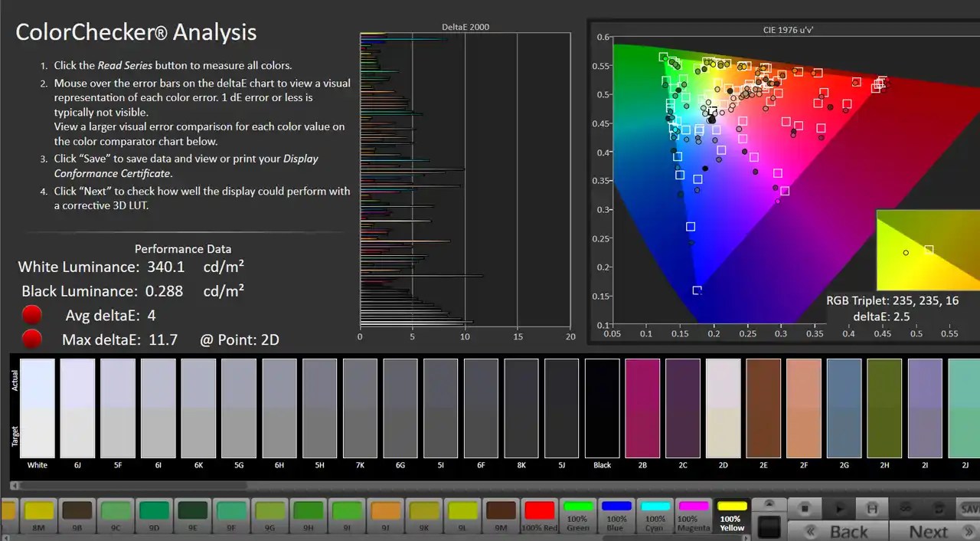The width and height of the screenshot is (980, 541).
Task: Click the 7K comparator patch
Action: (361, 408)
